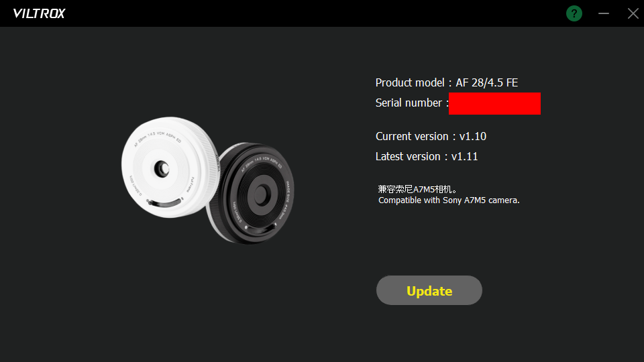This screenshot has width=644, height=362.
Task: Start the firmware update with Update button
Action: tap(429, 290)
